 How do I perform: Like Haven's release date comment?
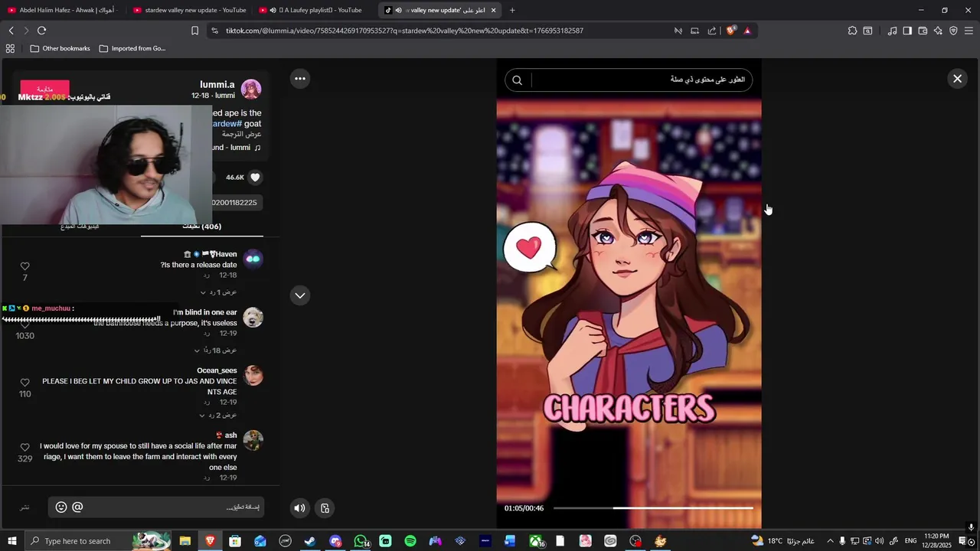tap(24, 266)
